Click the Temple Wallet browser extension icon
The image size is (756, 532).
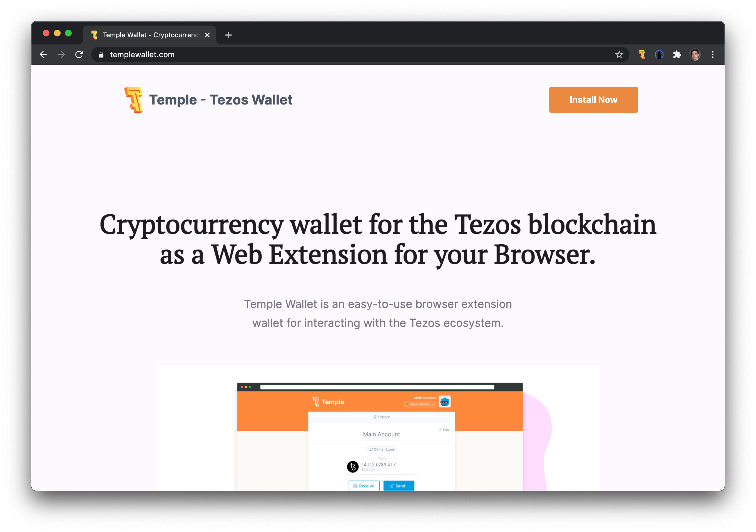641,55
